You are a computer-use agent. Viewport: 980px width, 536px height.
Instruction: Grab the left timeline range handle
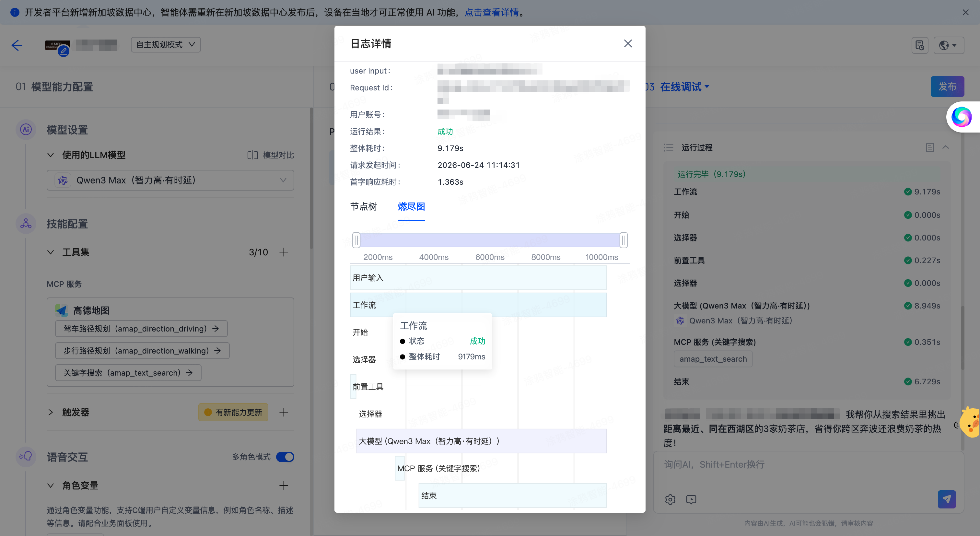tap(356, 240)
